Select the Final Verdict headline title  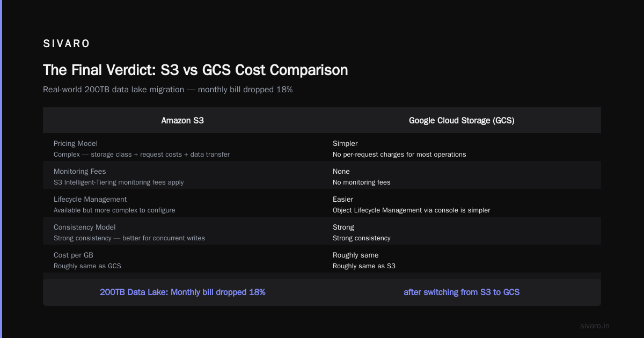coord(195,70)
